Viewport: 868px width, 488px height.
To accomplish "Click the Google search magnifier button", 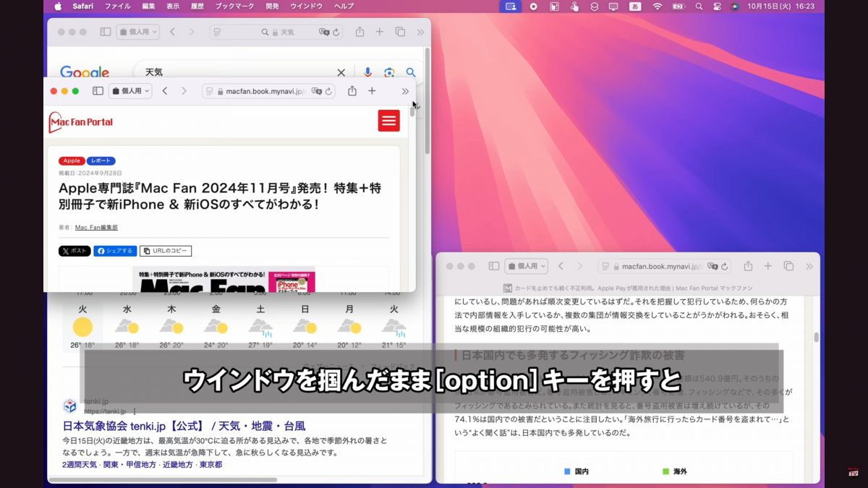I will (x=411, y=72).
